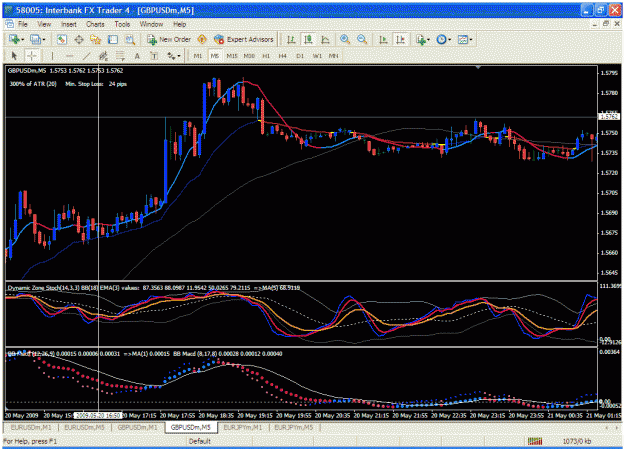The height and width of the screenshot is (449, 625).
Task: Expand the Indicators dropdown arrow
Action: pyautogui.click(x=428, y=39)
